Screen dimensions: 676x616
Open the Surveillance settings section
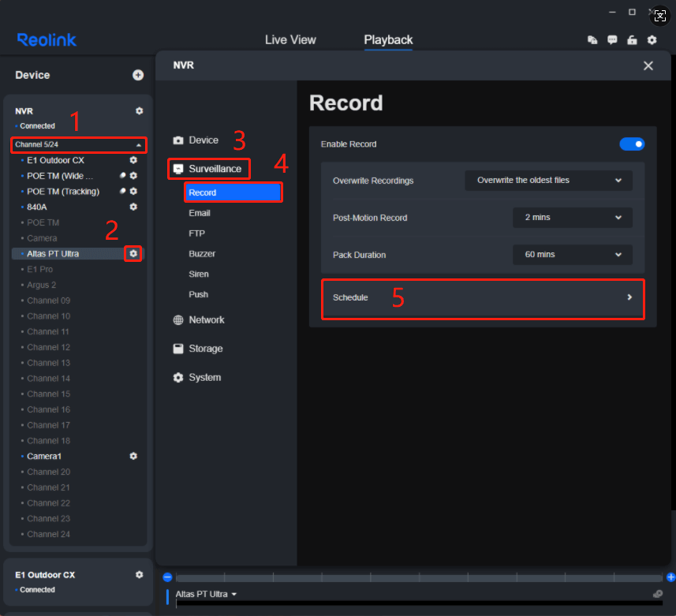tap(209, 169)
